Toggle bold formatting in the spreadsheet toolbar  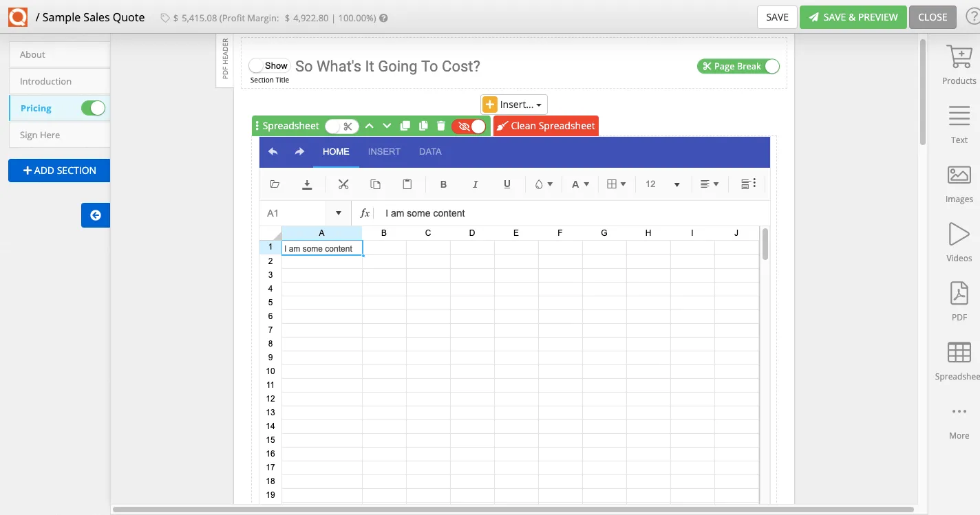[443, 184]
